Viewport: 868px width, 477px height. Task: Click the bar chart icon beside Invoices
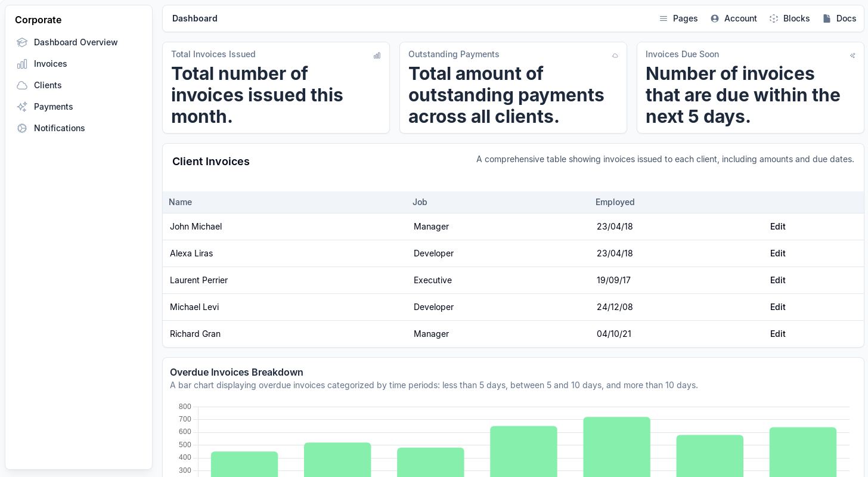pos(22,64)
